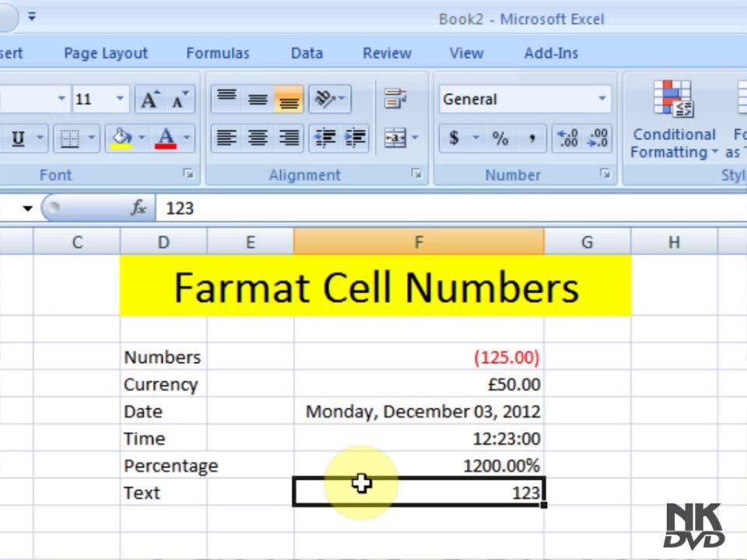Open the Add-Ins tab
Image resolution: width=747 pixels, height=560 pixels.
(x=551, y=53)
